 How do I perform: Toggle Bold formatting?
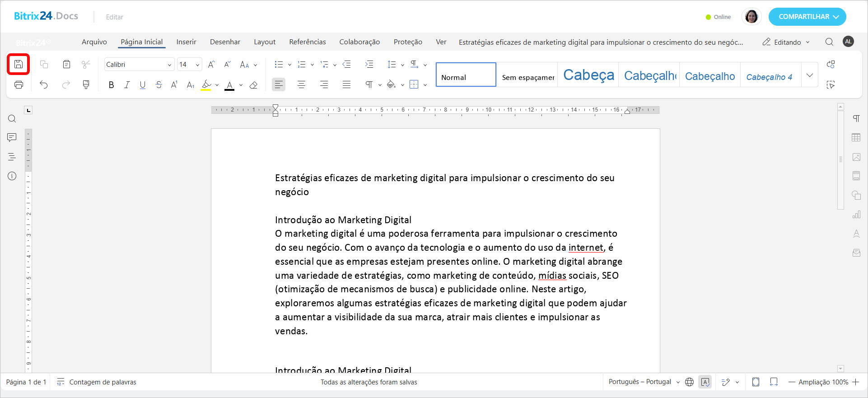(111, 85)
